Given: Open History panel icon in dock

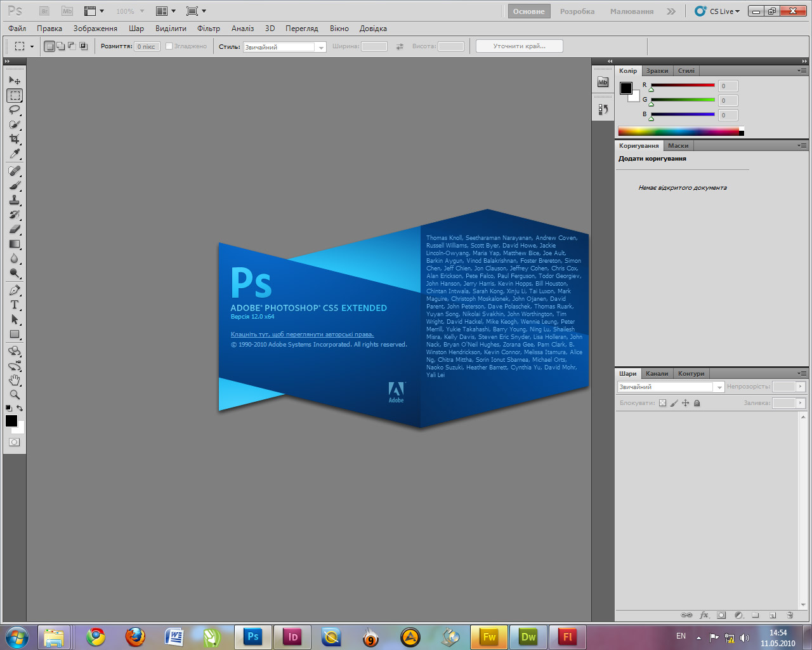Looking at the screenshot, I should [x=603, y=109].
